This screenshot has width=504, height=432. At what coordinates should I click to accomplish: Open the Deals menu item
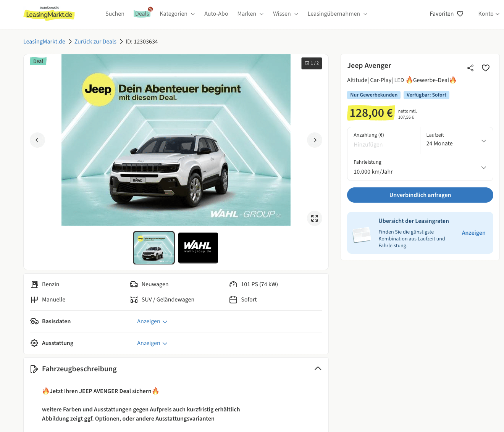142,14
